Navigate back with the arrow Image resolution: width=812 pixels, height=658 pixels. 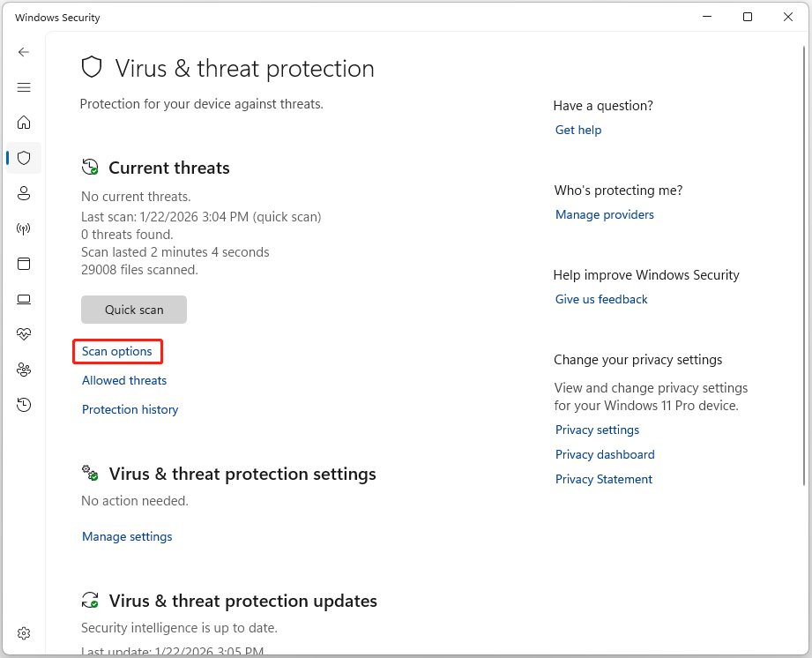[x=24, y=52]
